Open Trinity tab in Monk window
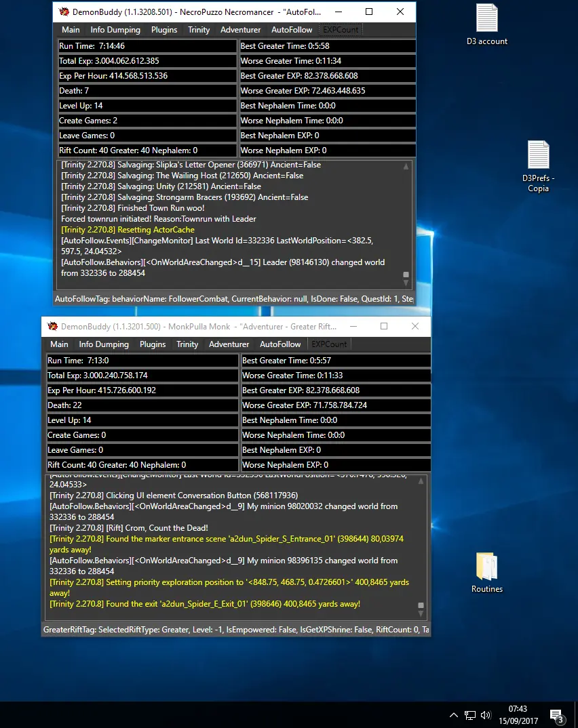The image size is (578, 728). (187, 344)
